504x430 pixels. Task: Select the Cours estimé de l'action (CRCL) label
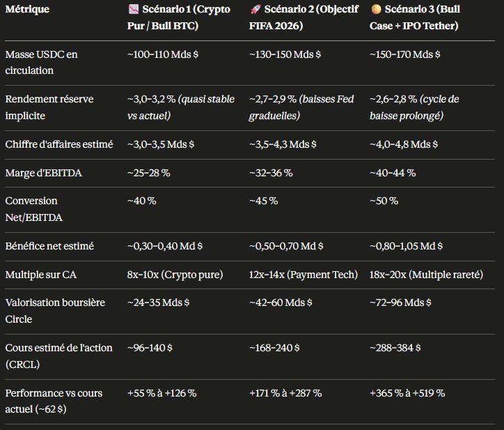[59, 356]
